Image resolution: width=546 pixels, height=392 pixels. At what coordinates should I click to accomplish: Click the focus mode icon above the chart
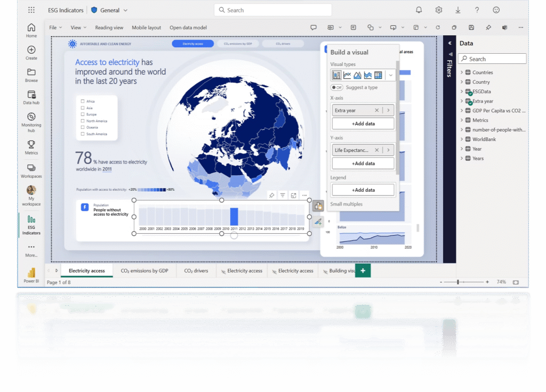(x=293, y=195)
